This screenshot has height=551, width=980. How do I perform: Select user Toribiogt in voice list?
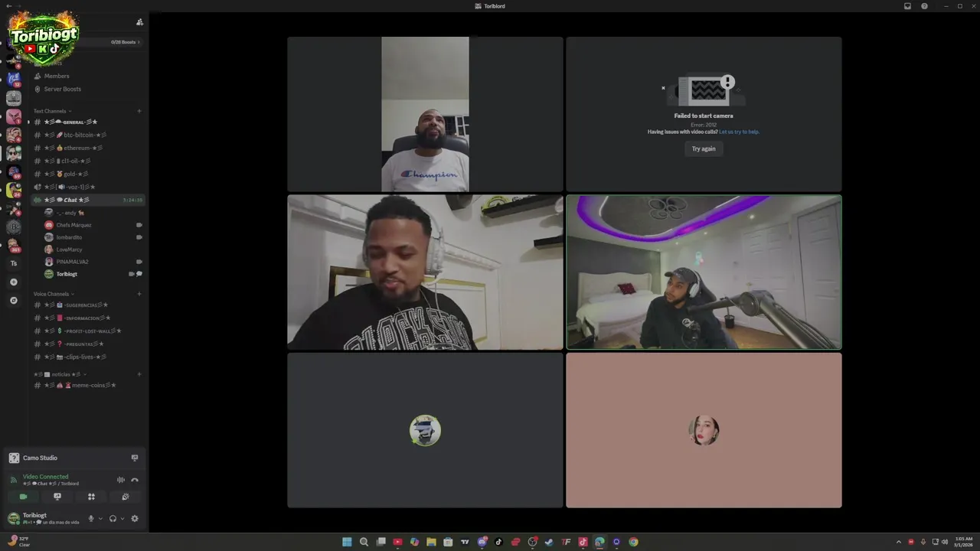tap(93, 274)
